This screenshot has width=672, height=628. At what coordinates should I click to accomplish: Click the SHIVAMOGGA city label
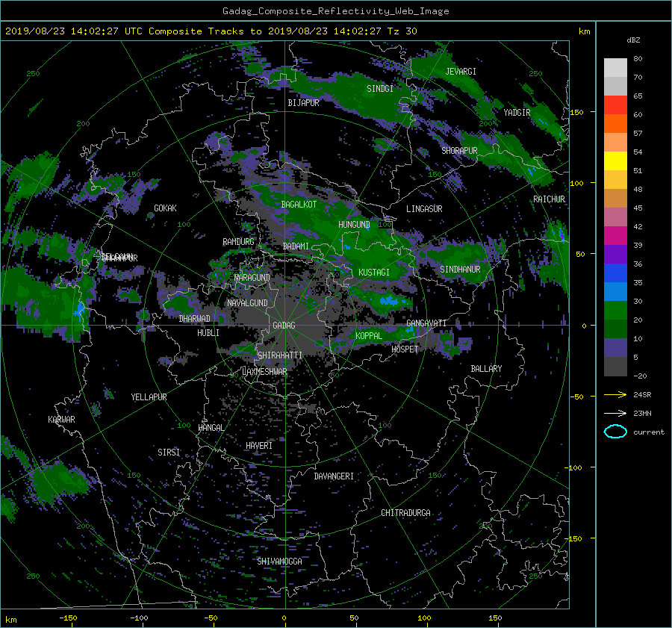pos(279,562)
